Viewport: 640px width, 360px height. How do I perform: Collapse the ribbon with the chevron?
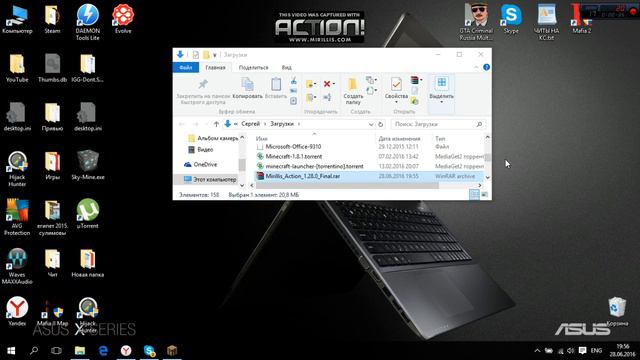(476, 67)
